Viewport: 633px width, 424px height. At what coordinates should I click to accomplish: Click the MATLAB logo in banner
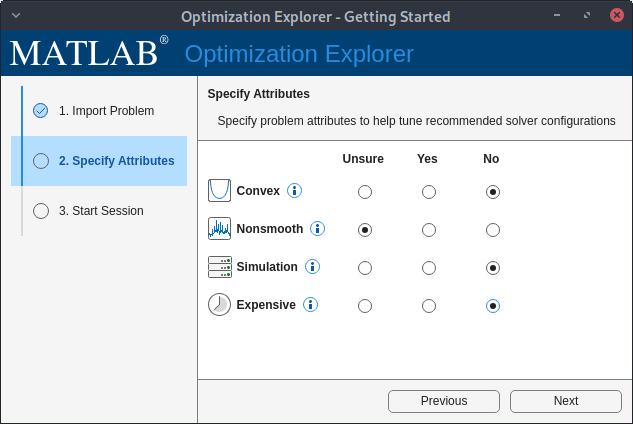click(x=89, y=52)
